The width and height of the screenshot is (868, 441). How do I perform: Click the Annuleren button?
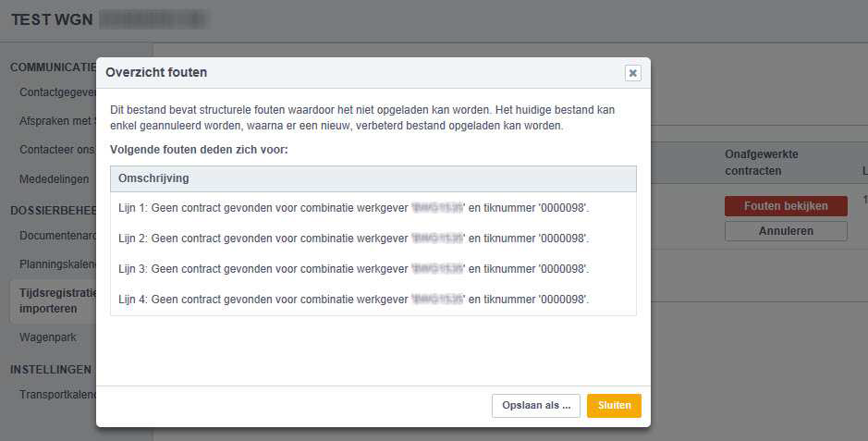(x=785, y=231)
